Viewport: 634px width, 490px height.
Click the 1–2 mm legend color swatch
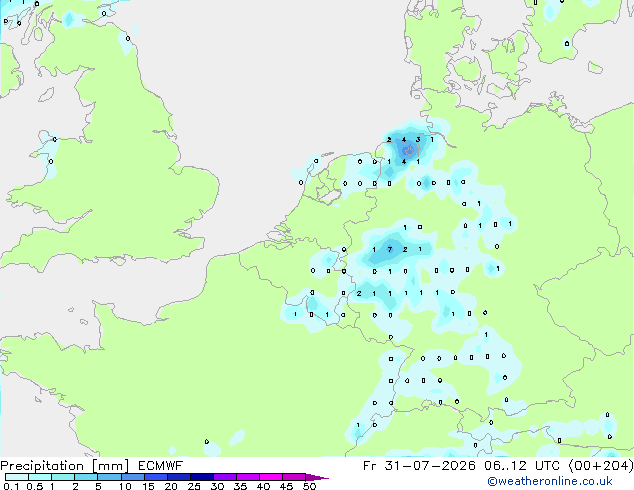tap(63, 477)
